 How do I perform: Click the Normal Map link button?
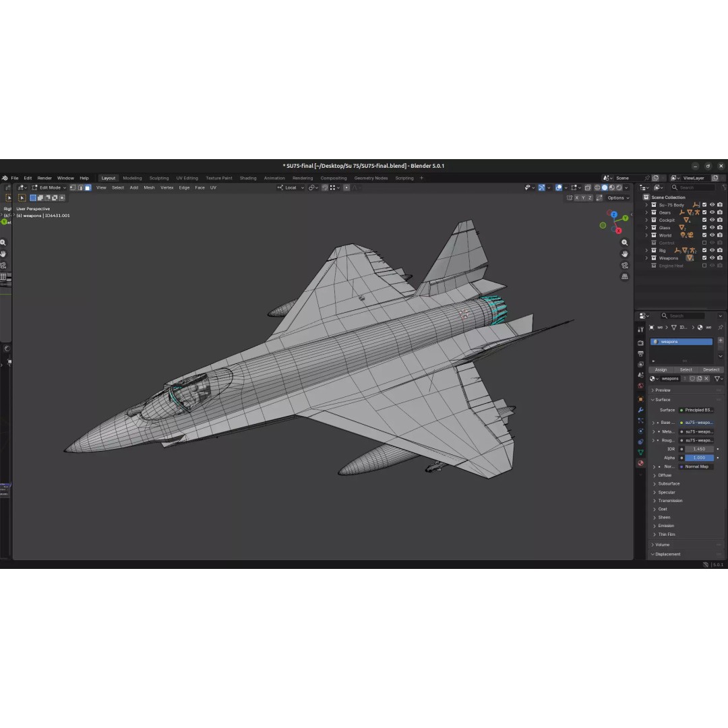[x=696, y=467]
